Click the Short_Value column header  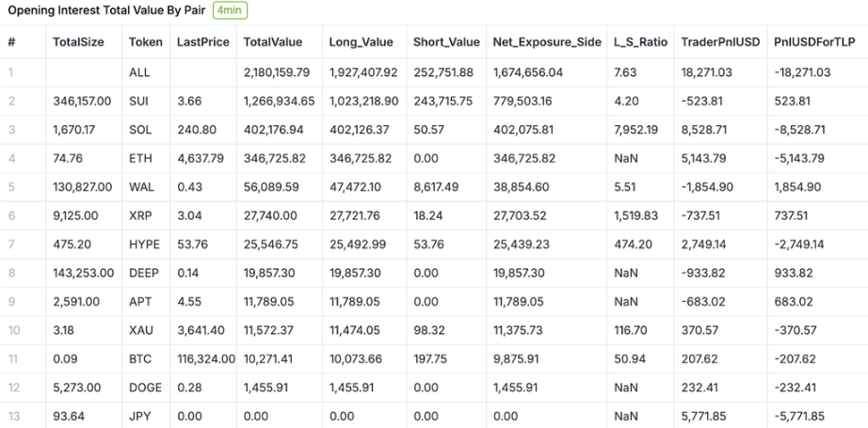click(x=446, y=42)
